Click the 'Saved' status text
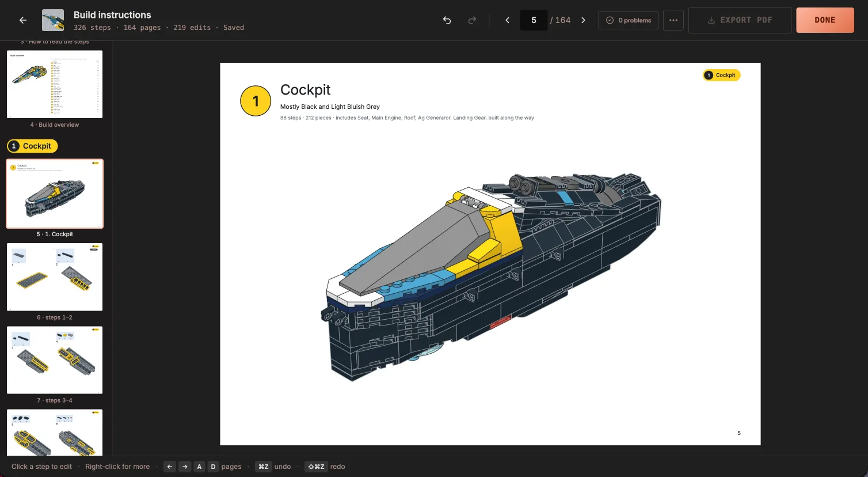 click(234, 28)
